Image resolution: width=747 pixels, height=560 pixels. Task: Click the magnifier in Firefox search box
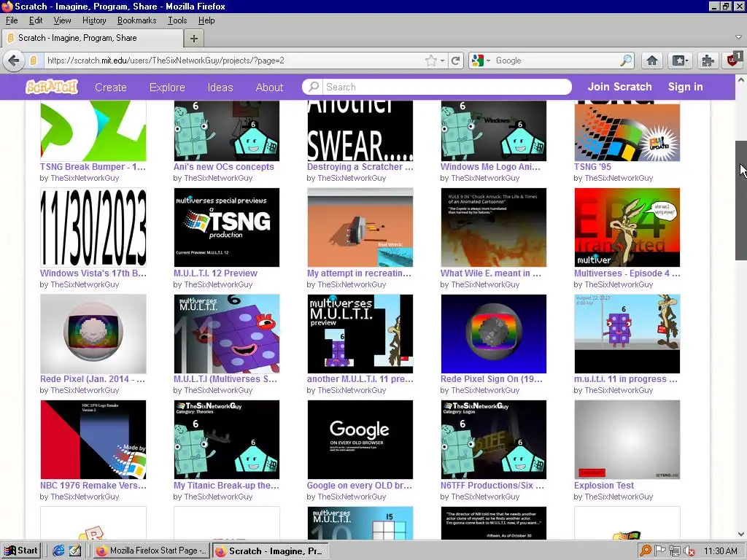626,61
